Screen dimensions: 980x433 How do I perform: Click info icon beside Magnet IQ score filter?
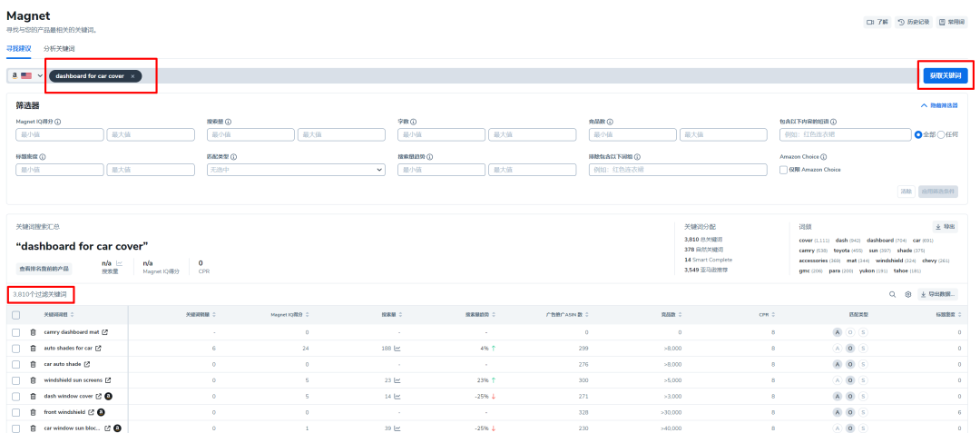(x=58, y=121)
